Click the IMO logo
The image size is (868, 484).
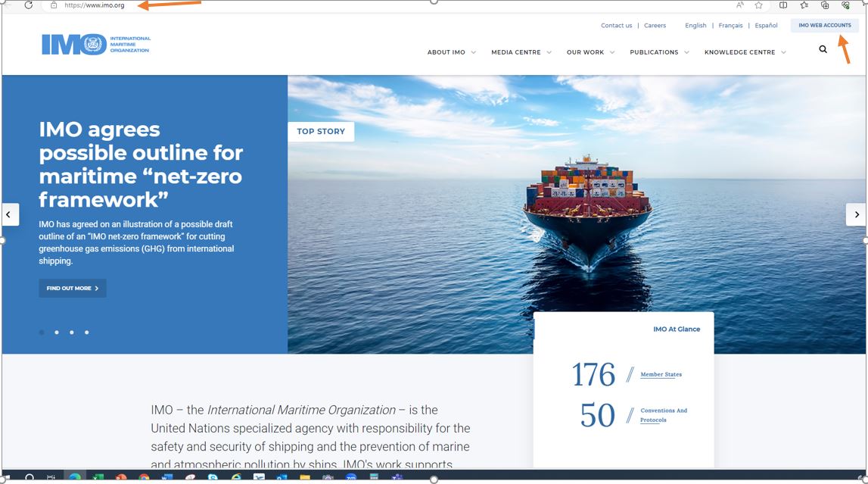95,43
